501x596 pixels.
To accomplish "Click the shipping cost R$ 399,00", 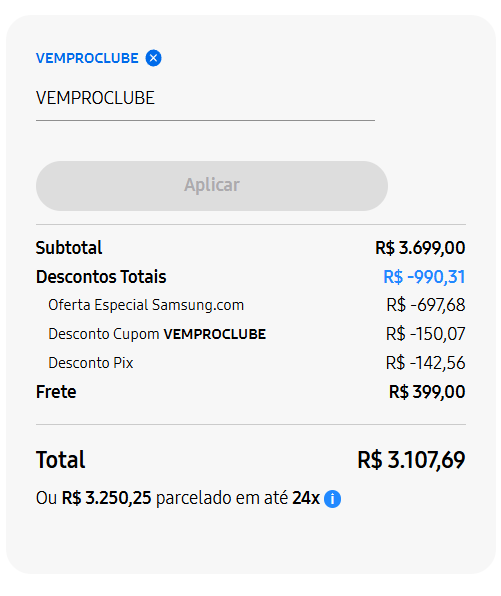I will (427, 392).
